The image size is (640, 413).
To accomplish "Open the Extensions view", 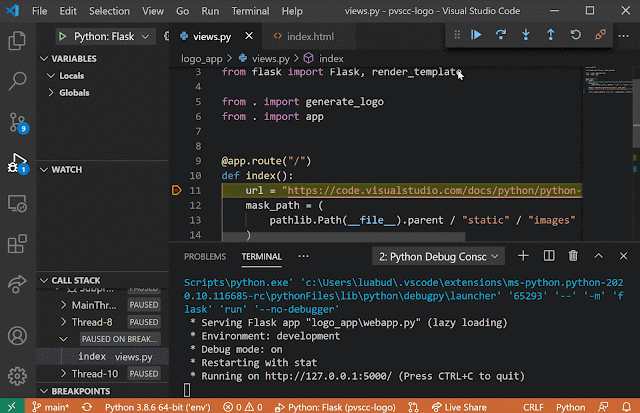I will coord(17,244).
